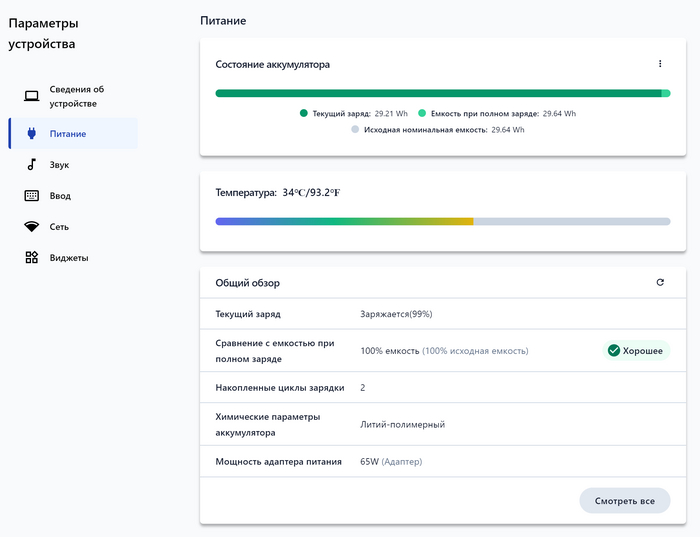The height and width of the screenshot is (537, 700).
Task: Click the laptop icon for device information
Action: [x=32, y=96]
